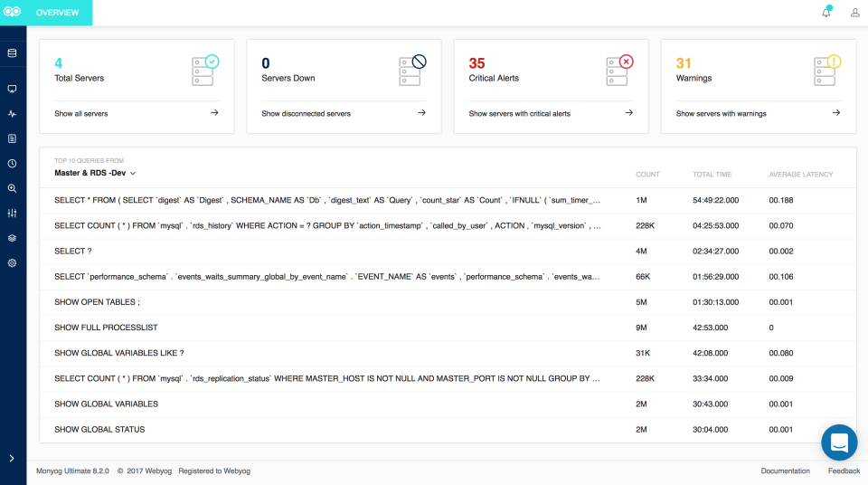Select the SELECT * FROM ( SELECT digest query row
Image resolution: width=868 pixels, height=485 pixels.
[x=448, y=200]
